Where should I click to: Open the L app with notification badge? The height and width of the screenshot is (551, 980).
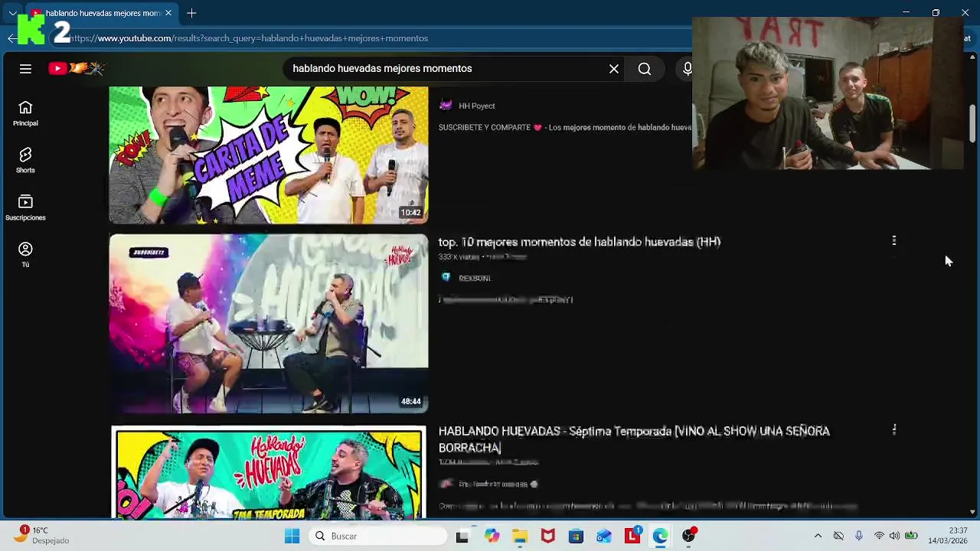[632, 536]
